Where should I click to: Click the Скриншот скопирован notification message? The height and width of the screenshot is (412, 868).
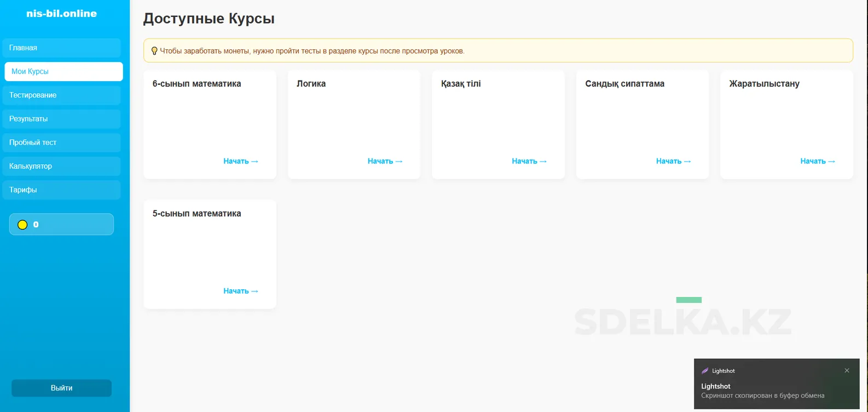(x=762, y=396)
